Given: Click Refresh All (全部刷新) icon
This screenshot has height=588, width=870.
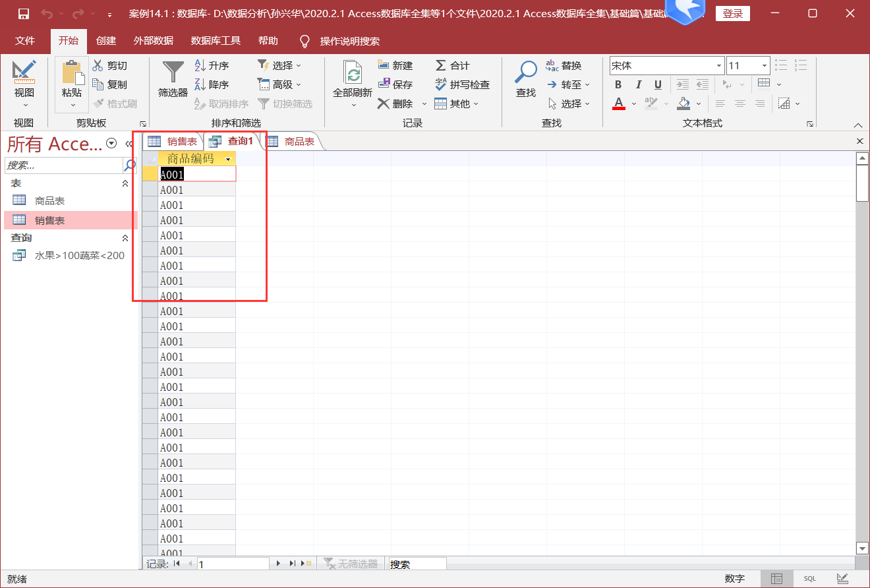Looking at the screenshot, I should point(353,72).
